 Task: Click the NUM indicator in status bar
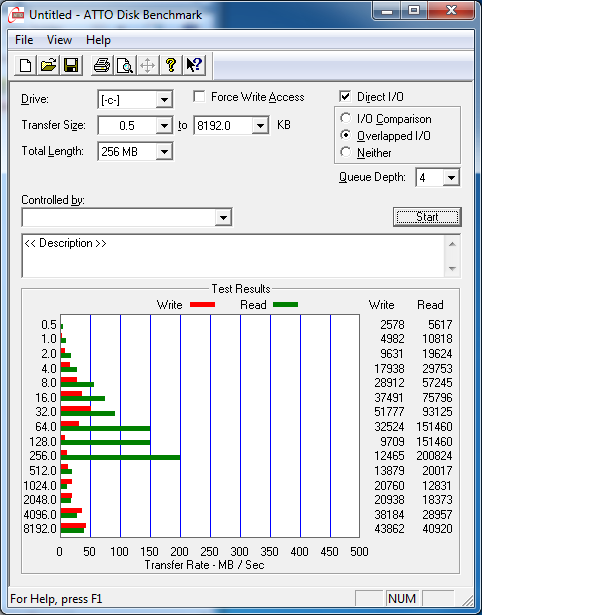[x=402, y=599]
